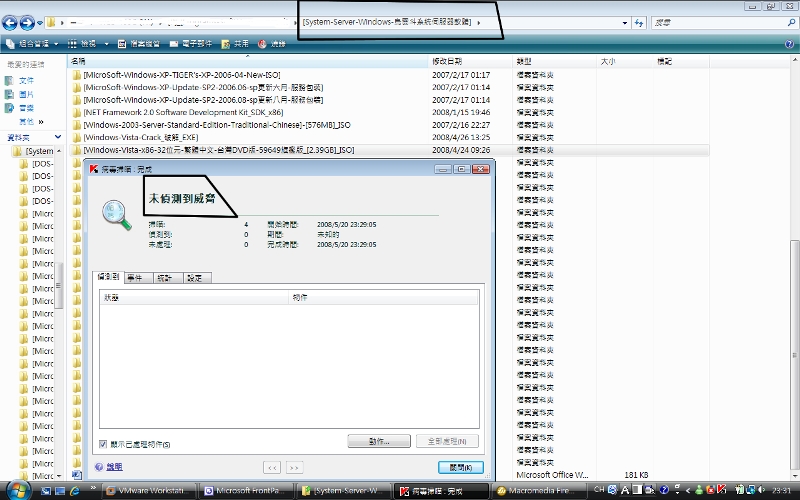Sort by 物件 column in scan results
Image resolution: width=800 pixels, height=500 pixels.
coord(384,297)
